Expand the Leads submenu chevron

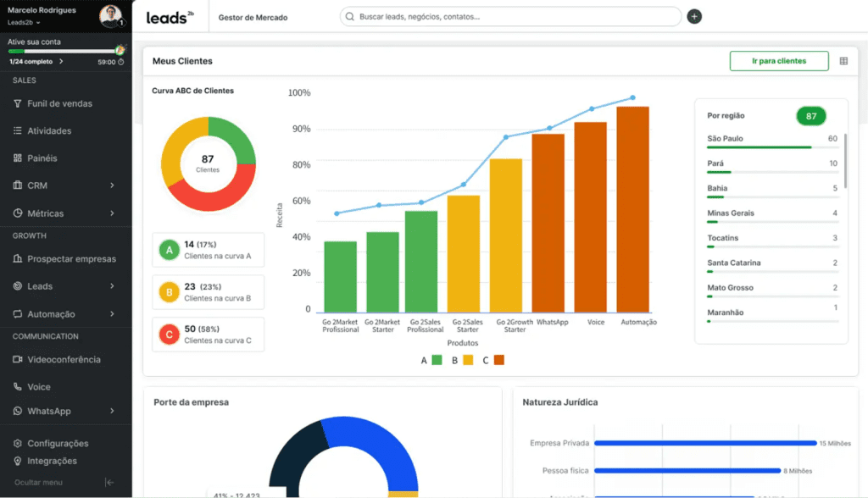(x=113, y=286)
